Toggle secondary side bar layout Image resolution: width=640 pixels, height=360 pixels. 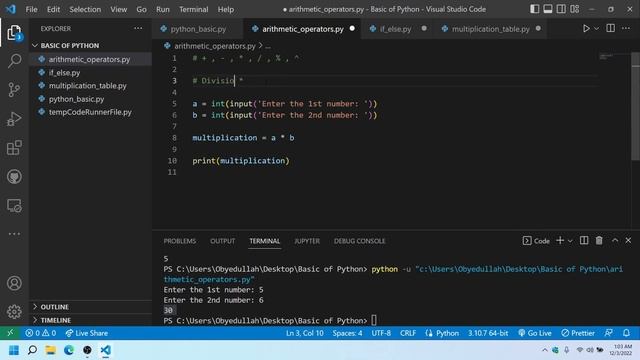point(561,9)
